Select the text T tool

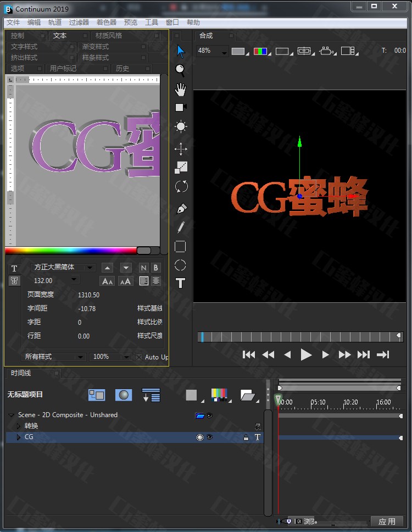(x=180, y=283)
